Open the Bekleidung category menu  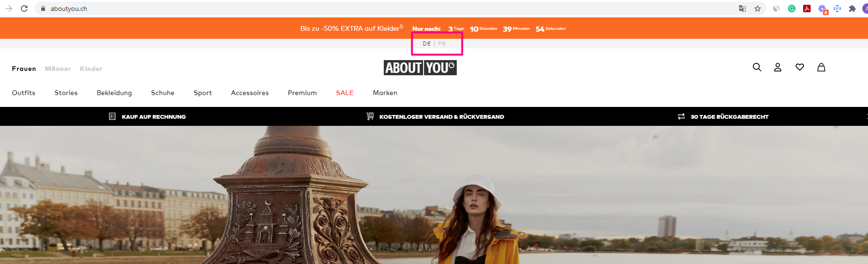pos(114,93)
